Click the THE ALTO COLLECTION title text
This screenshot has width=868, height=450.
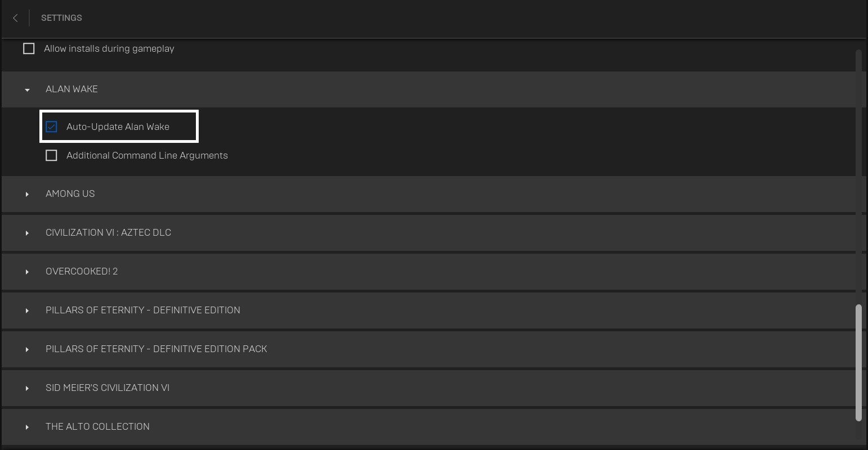click(x=97, y=426)
